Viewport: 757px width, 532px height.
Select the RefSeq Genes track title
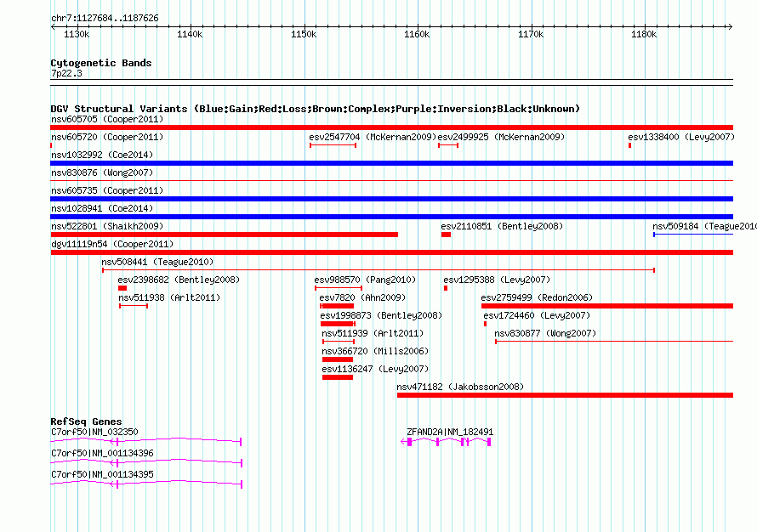point(86,422)
